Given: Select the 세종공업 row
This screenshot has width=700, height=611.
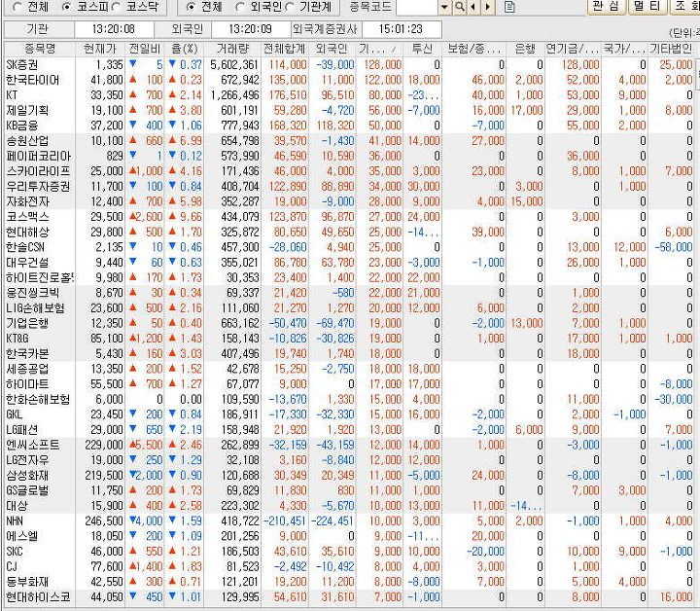Looking at the screenshot, I should (349, 369).
